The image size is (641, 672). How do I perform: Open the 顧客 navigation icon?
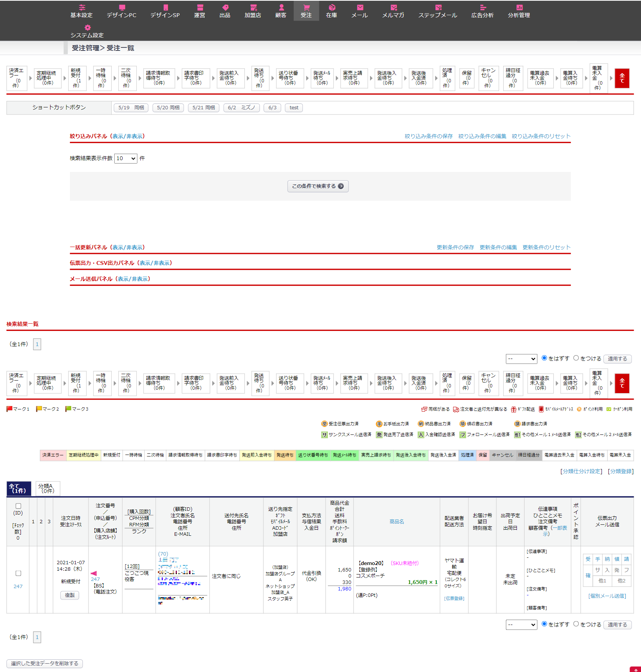[x=281, y=7]
